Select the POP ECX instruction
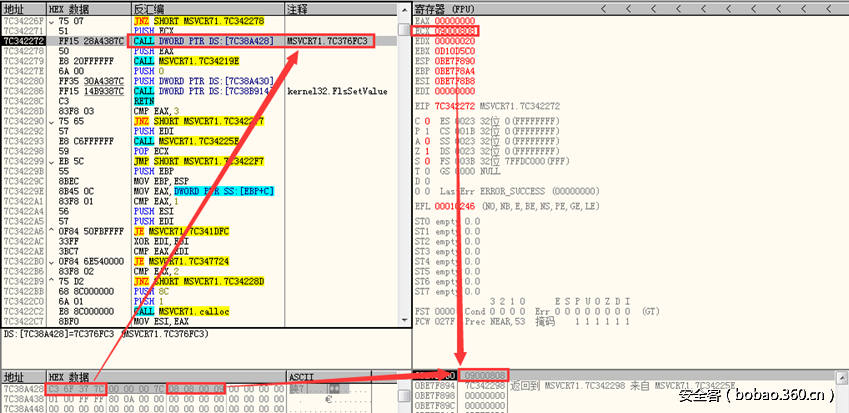 coord(151,151)
